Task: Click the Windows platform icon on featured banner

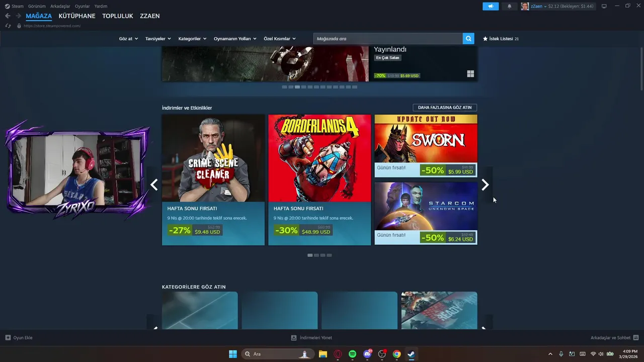Action: 470,74
